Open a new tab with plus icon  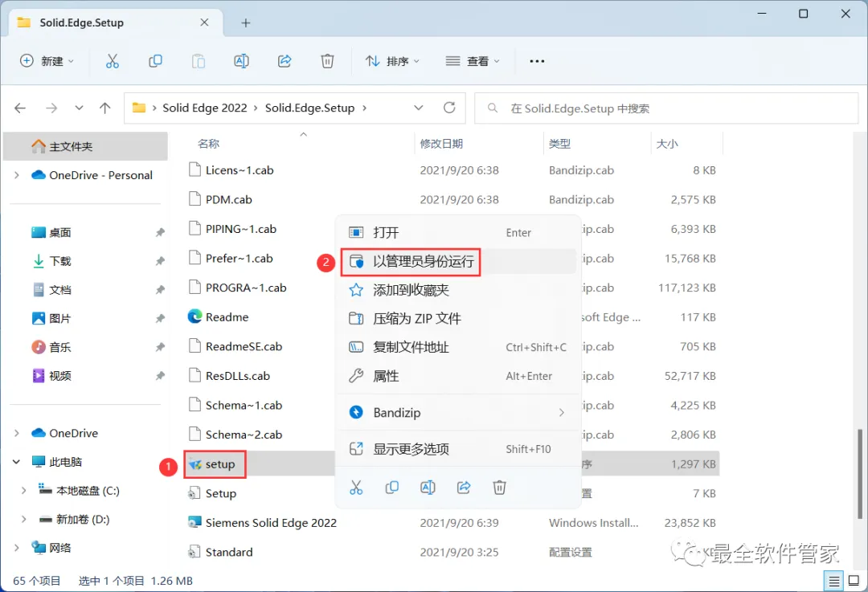[246, 22]
